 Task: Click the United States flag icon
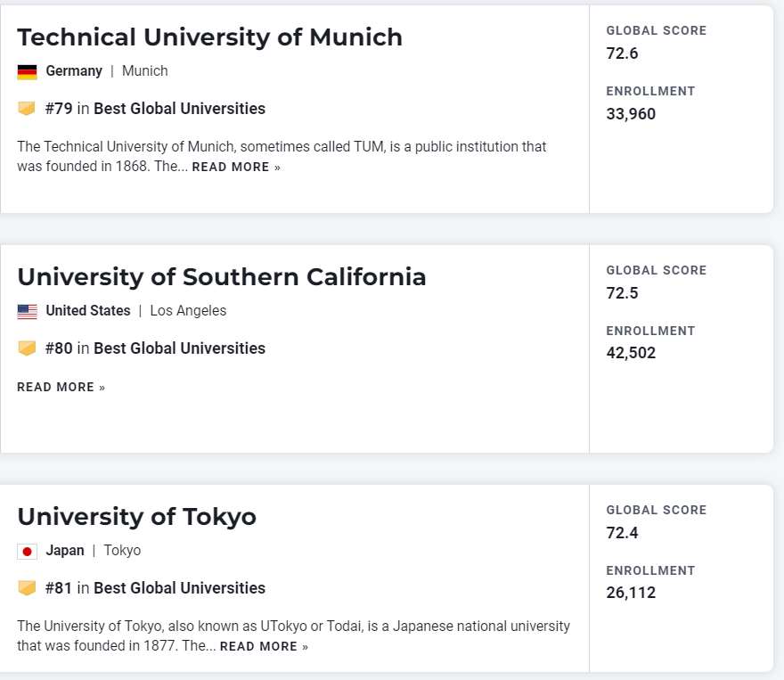(x=27, y=312)
